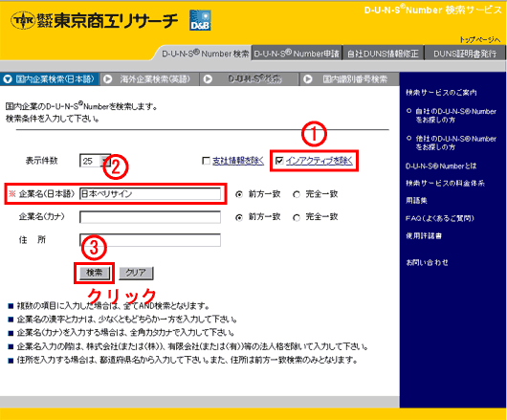
Task: Open the 表示件数 dropdown showing 25
Action: [95, 161]
